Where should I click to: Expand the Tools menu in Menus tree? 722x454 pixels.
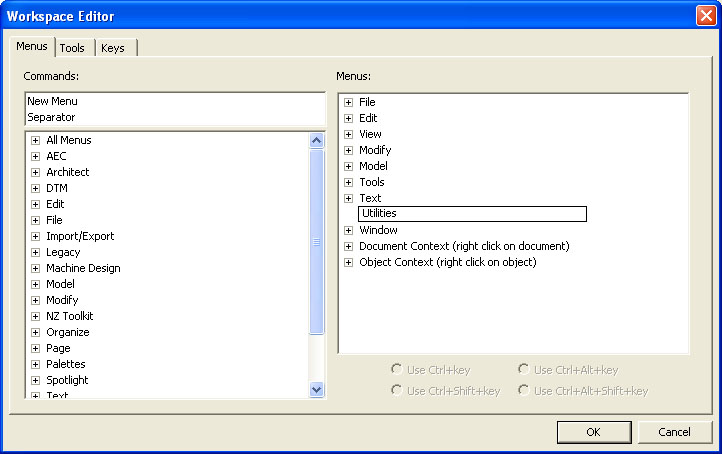click(x=349, y=182)
